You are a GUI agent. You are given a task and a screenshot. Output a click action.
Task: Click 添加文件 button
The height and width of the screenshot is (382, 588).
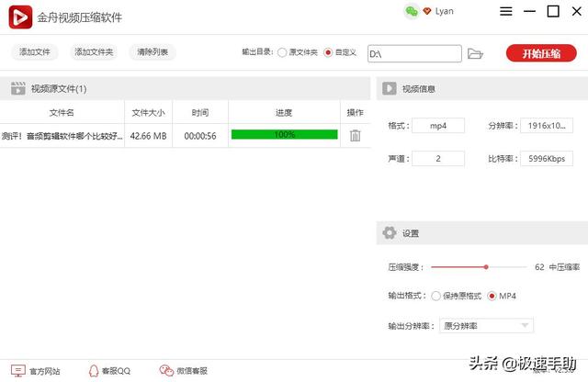click(35, 51)
